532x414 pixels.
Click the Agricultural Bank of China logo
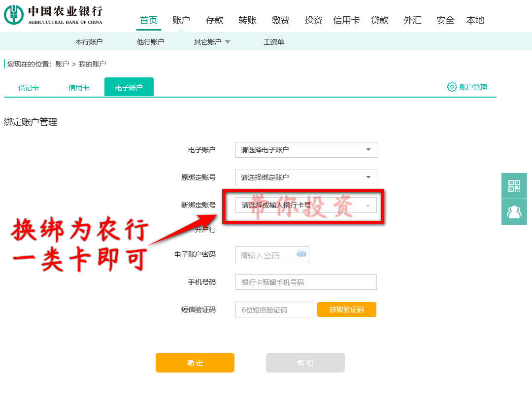(53, 15)
